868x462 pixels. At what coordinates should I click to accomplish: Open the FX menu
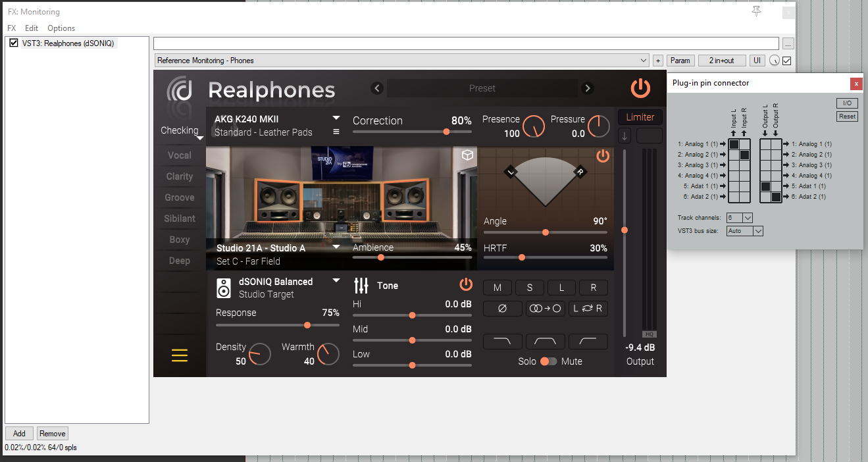tap(12, 28)
